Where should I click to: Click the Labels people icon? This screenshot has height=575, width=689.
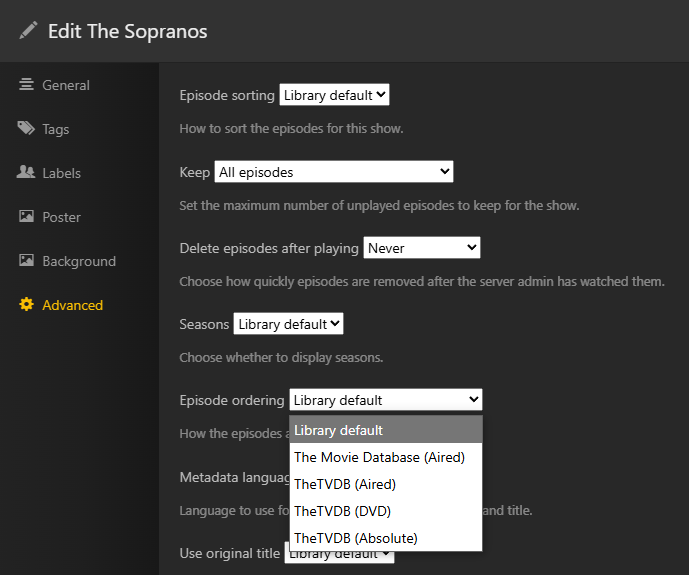click(x=26, y=173)
